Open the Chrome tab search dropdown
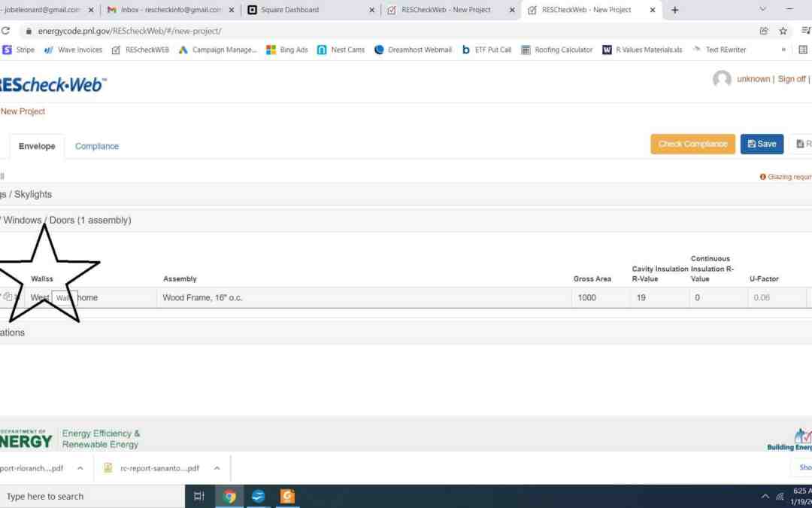Screen dimensions: 812x508 click(x=762, y=10)
